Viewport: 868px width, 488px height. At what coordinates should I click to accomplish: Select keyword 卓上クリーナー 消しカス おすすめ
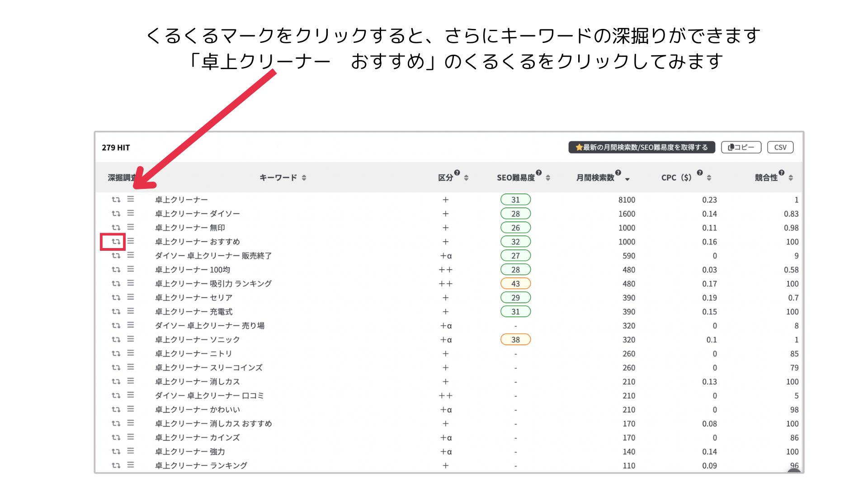point(213,424)
